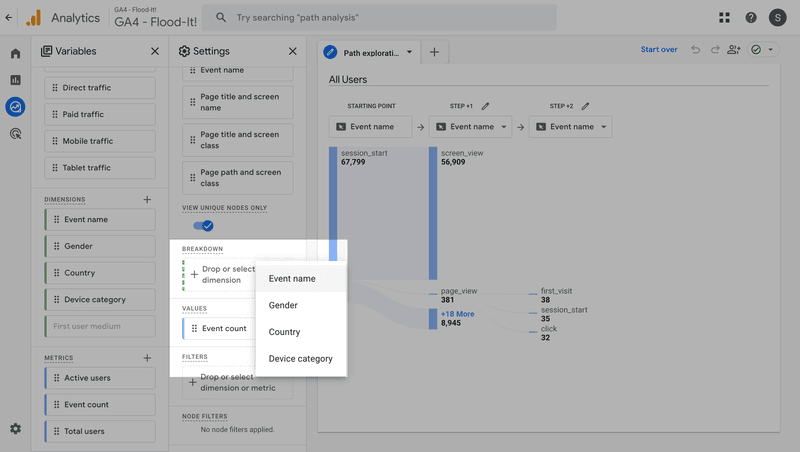This screenshot has width=800, height=452.
Task: Expand the +18 More node
Action: [x=457, y=314]
